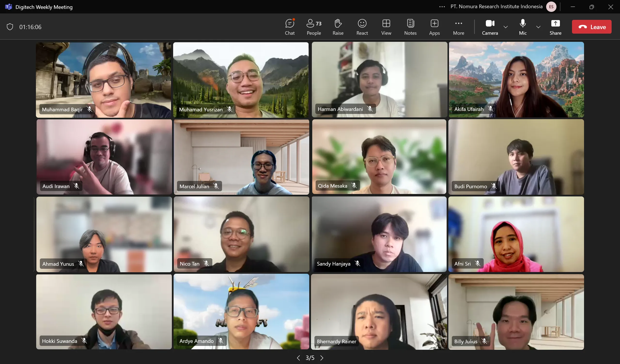Select Hokki Suwanda's video tile
This screenshot has width=620, height=364.
coord(104,312)
